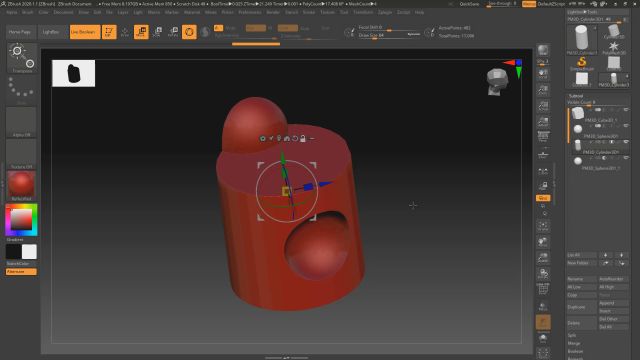
Task: Click the gizmo lock icon
Action: (x=303, y=139)
